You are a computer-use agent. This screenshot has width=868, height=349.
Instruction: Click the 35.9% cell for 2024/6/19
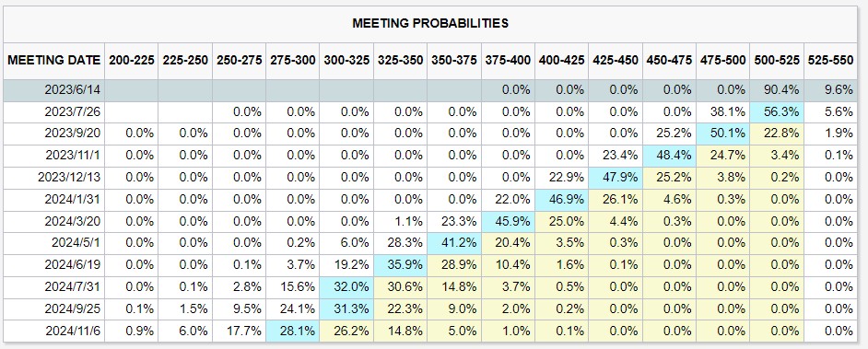pyautogui.click(x=400, y=265)
